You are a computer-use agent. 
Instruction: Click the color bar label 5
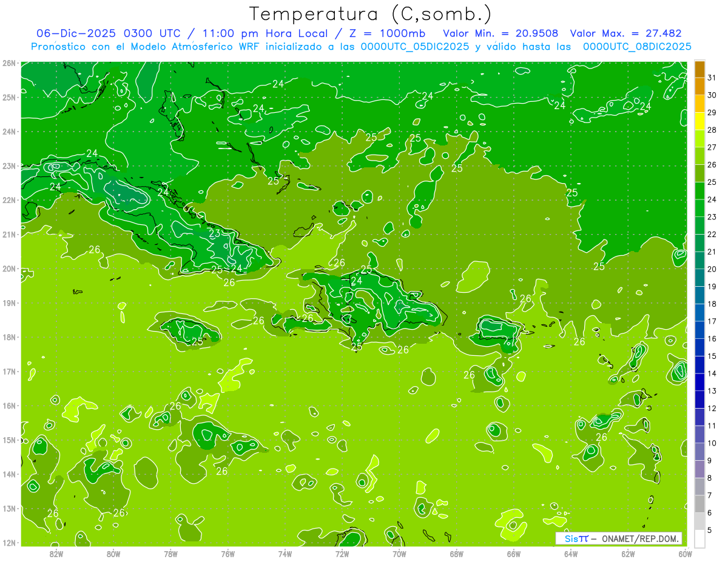pos(710,530)
